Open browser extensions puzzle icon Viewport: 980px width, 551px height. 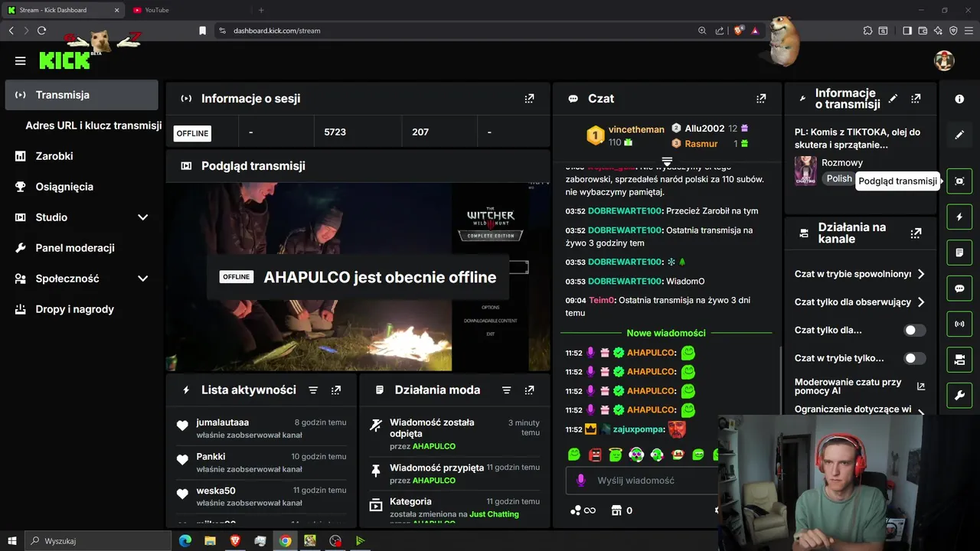(x=867, y=31)
